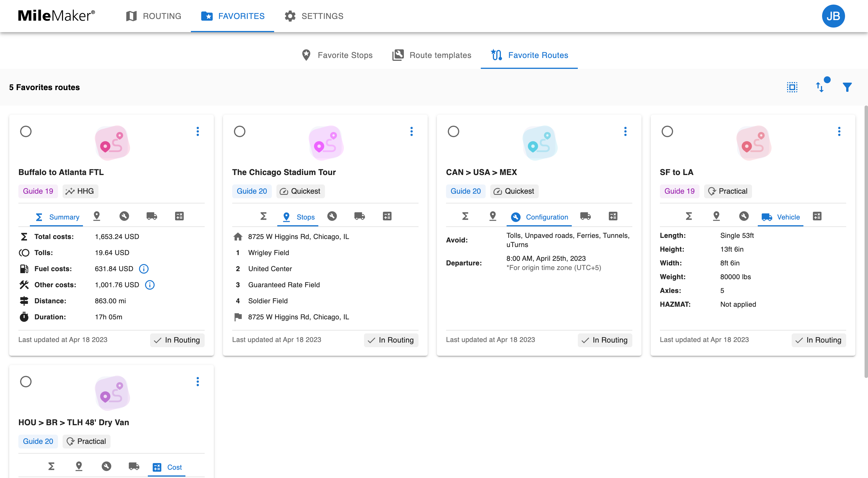This screenshot has width=868, height=478.
Task: Open the JB user avatar menu
Action: click(x=833, y=16)
